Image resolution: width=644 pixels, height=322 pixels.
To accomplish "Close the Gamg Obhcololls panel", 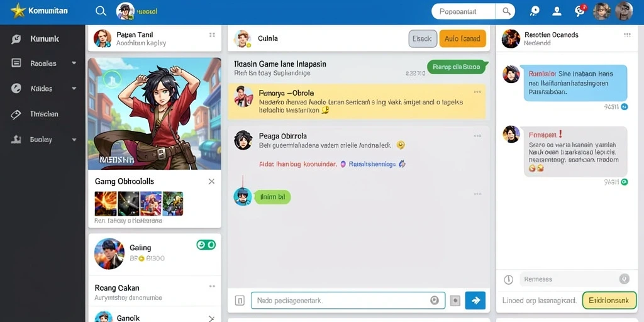I will pyautogui.click(x=211, y=181).
